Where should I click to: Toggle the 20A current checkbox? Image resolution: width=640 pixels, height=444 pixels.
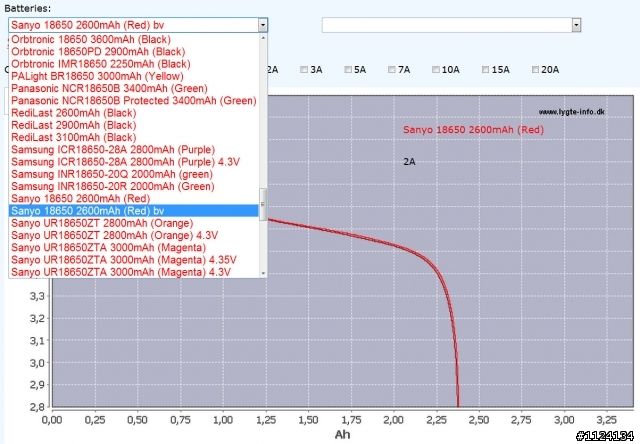coord(535,69)
